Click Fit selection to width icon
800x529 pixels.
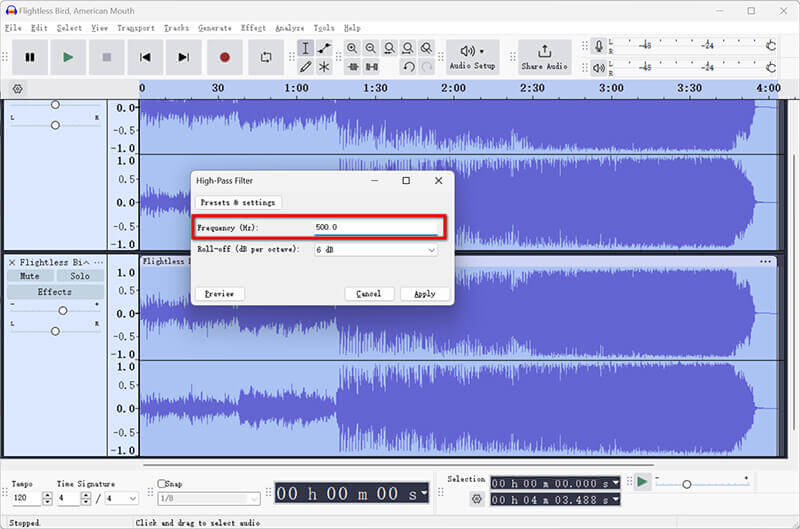pos(389,48)
